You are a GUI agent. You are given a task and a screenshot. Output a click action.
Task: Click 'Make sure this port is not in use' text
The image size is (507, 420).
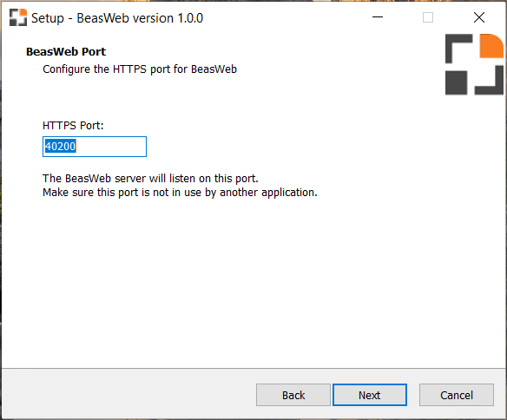pyautogui.click(x=180, y=193)
